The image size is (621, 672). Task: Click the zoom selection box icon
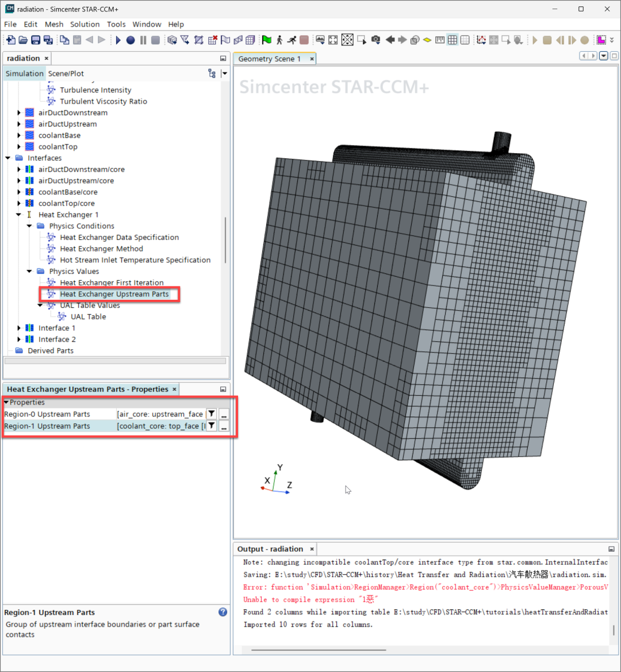tap(362, 40)
